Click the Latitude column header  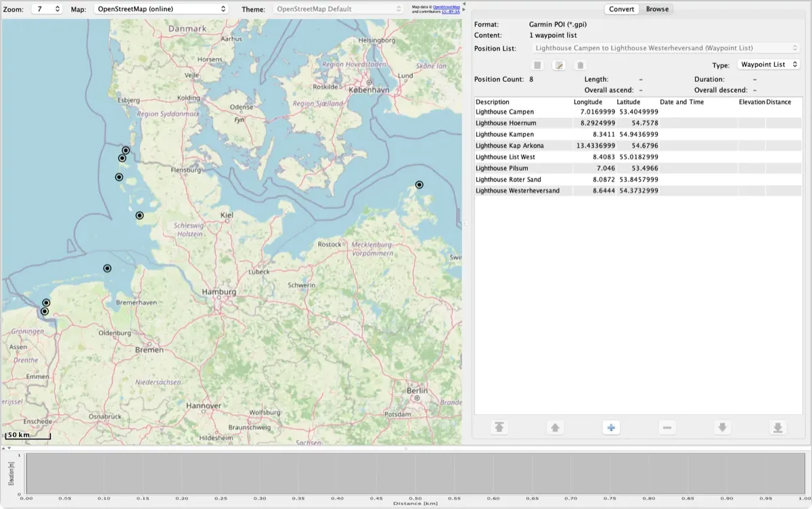(x=637, y=102)
